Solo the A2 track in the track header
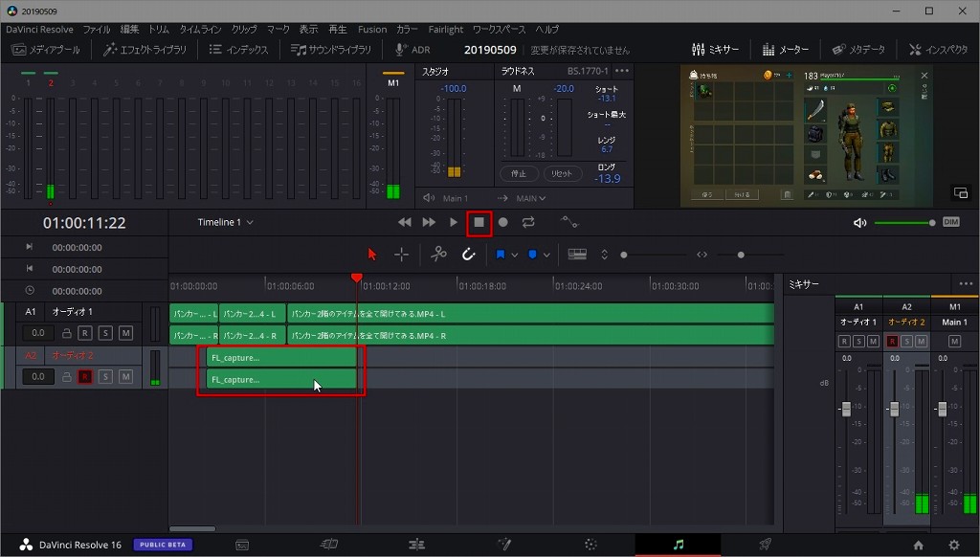Image resolution: width=980 pixels, height=557 pixels. pos(105,377)
